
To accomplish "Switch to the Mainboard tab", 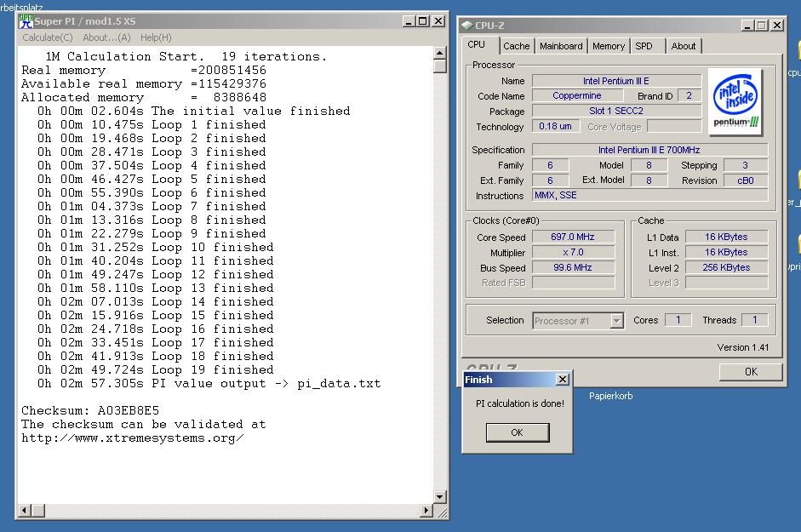I will 561,46.
